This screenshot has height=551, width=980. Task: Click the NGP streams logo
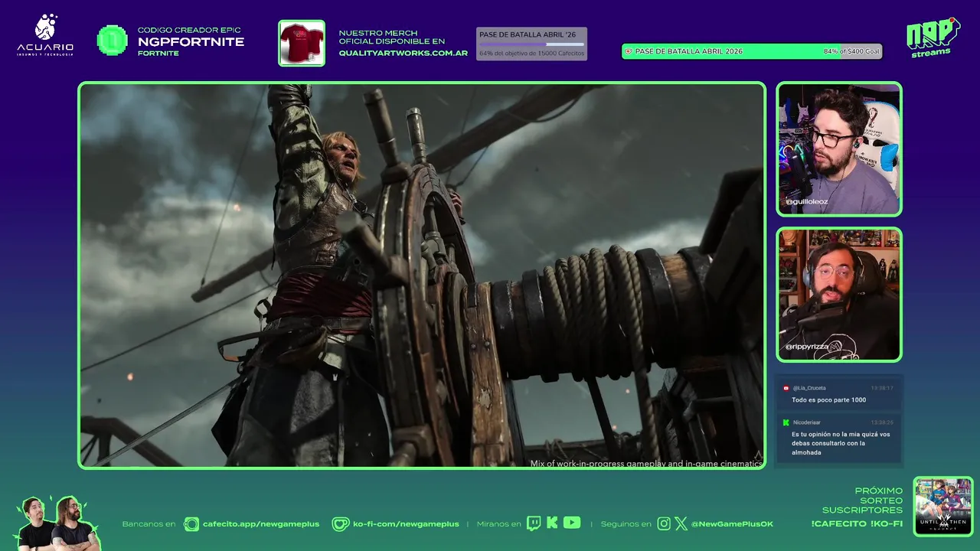[933, 37]
